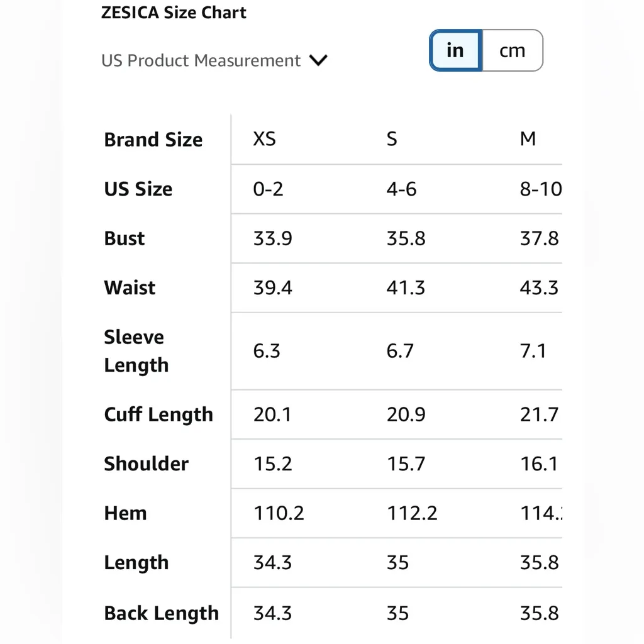This screenshot has height=644, width=644.
Task: Click the ZESICA Size Chart heading
Action: coord(174,13)
